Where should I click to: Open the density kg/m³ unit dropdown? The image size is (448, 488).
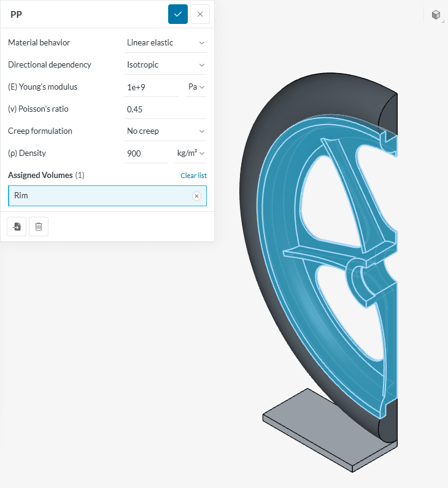point(191,153)
